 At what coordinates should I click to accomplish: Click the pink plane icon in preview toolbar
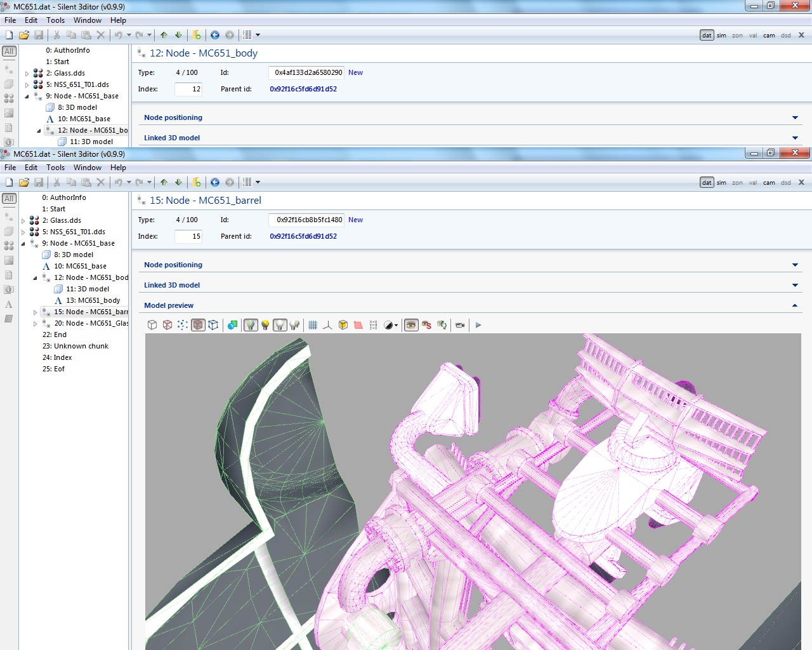click(358, 325)
